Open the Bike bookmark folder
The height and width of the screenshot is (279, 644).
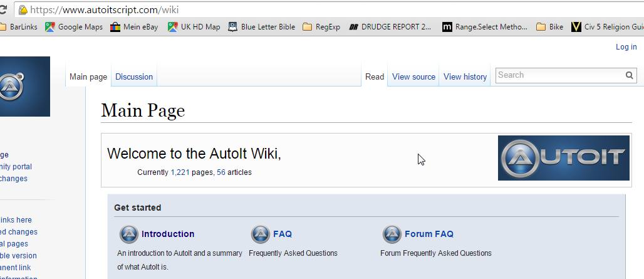point(550,27)
